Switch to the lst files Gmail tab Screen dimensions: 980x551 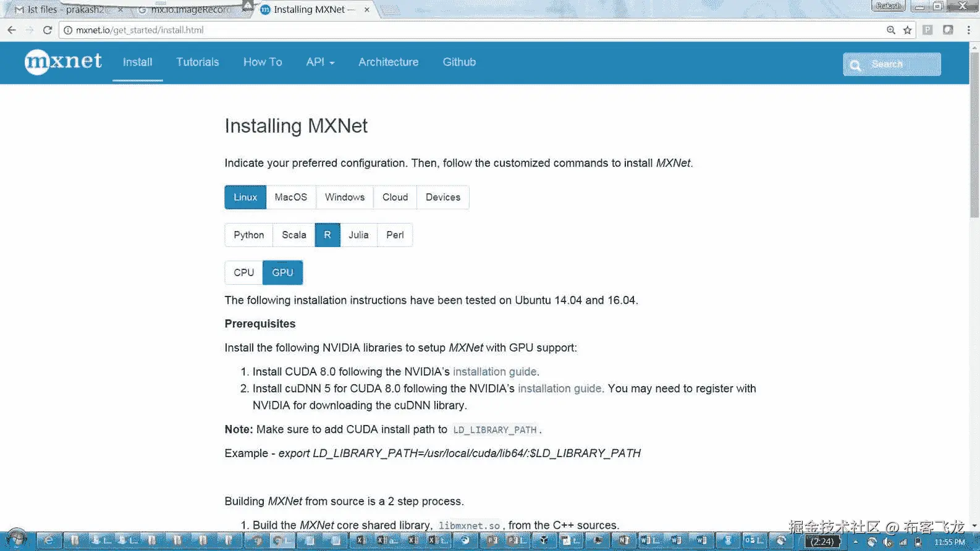pos(65,10)
